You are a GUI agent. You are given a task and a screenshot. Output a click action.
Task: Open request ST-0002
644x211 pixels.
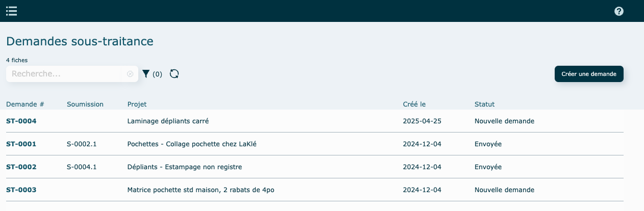click(21, 167)
